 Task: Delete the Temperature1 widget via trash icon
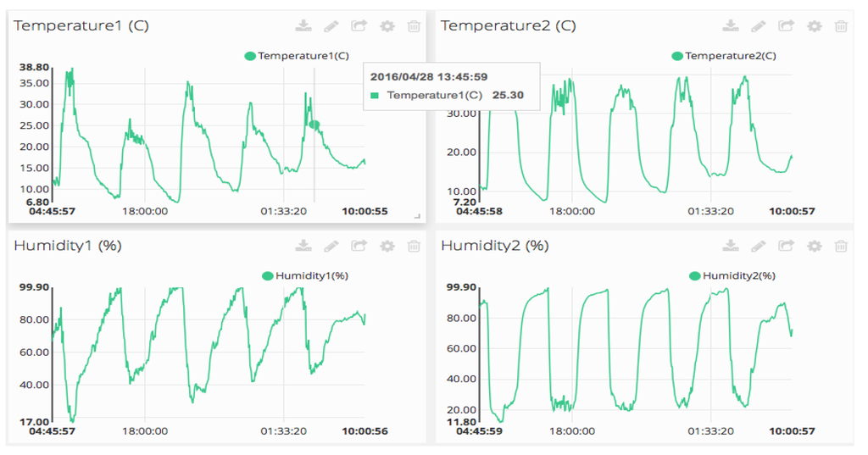click(x=414, y=26)
